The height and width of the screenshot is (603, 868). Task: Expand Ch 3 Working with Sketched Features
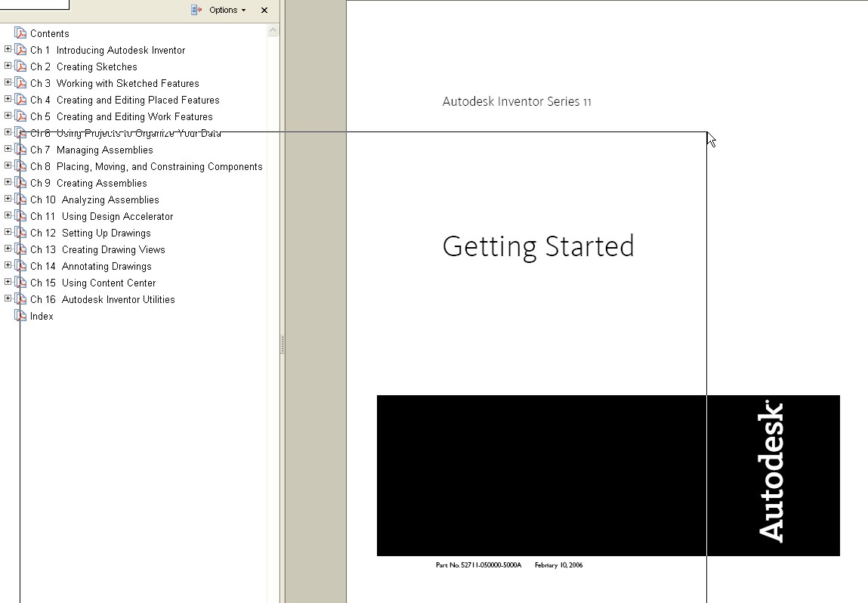[x=8, y=82]
